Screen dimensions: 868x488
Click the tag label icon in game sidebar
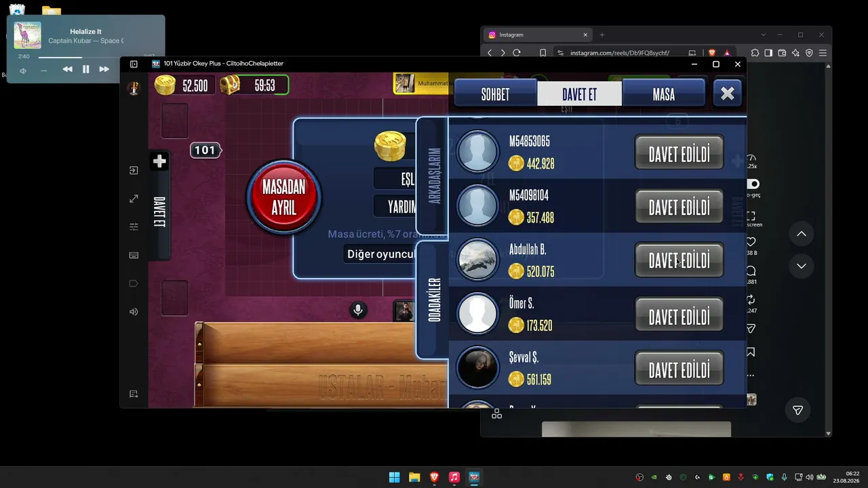(x=134, y=283)
